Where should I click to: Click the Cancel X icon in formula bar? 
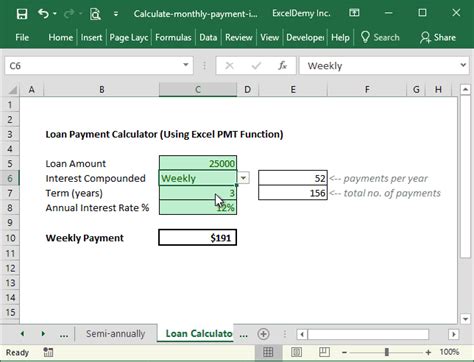coord(229,66)
